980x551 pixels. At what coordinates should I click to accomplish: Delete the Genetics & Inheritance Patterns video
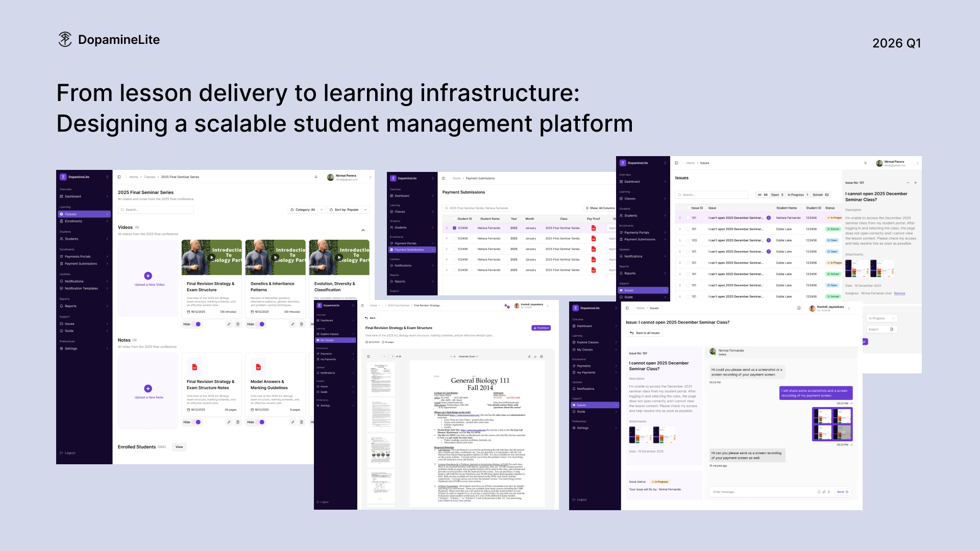[x=302, y=324]
